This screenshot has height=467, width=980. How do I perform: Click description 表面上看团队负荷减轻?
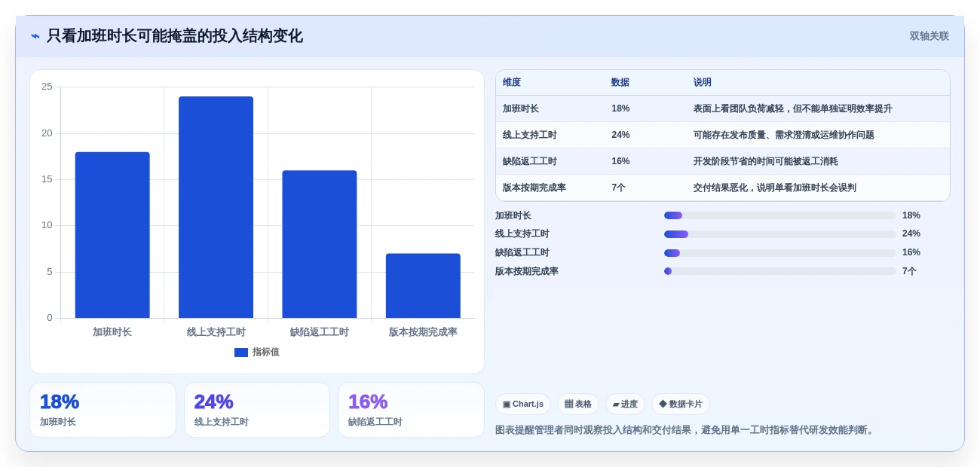793,108
